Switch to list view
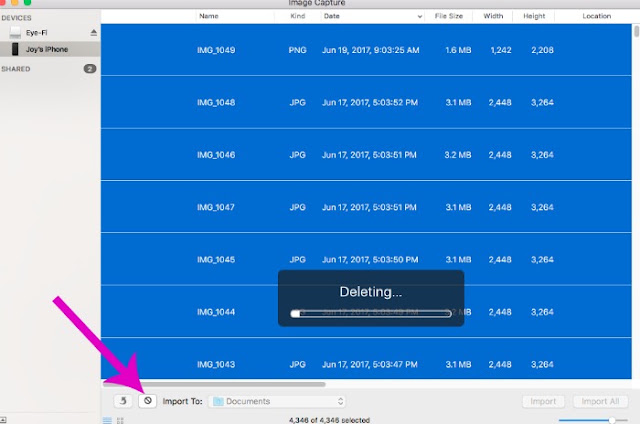This screenshot has width=640, height=424. (x=107, y=420)
